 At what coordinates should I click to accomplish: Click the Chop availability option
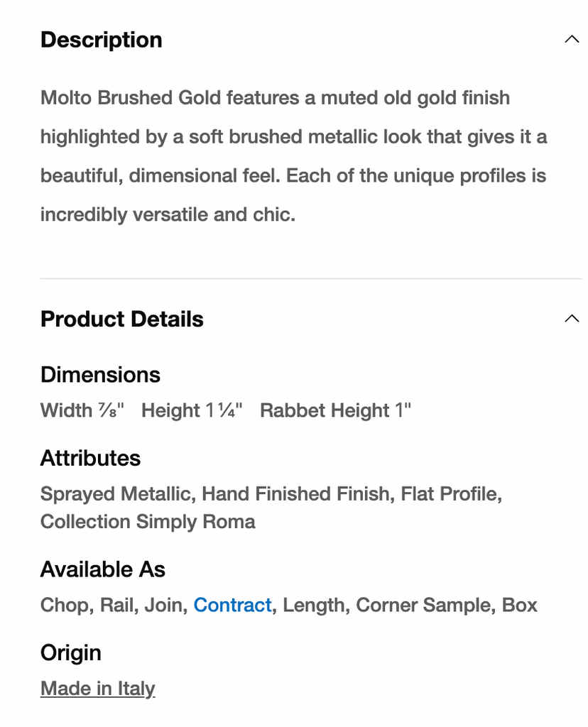point(65,605)
